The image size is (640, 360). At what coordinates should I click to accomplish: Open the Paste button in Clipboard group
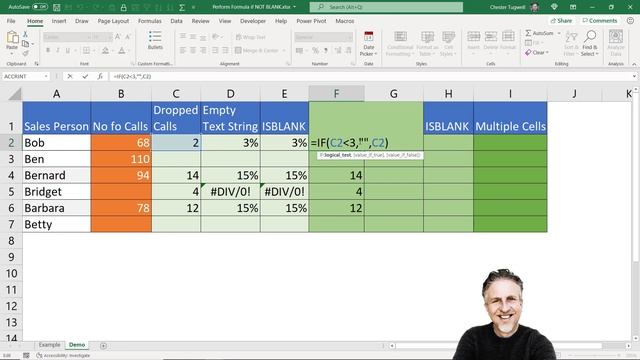coord(12,43)
